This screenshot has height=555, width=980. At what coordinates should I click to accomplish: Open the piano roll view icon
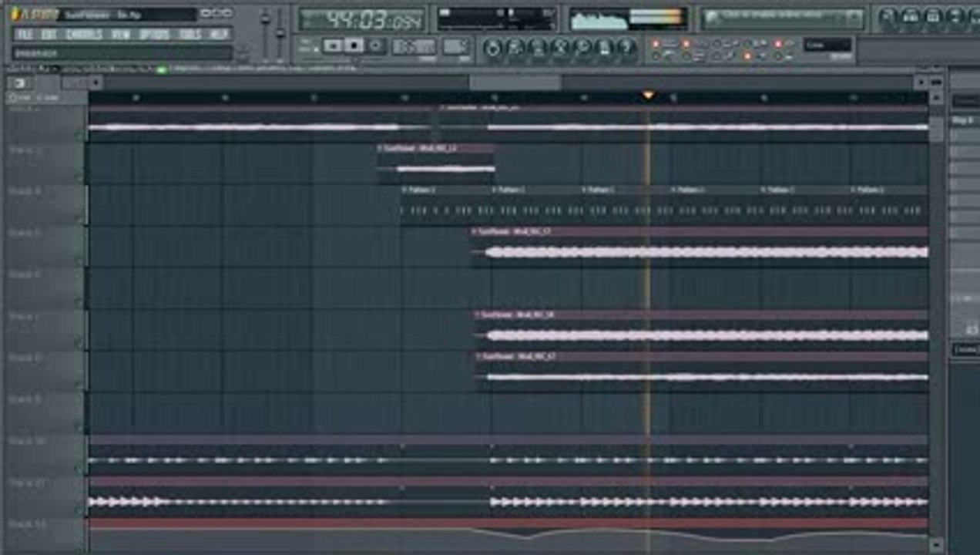[x=933, y=16]
